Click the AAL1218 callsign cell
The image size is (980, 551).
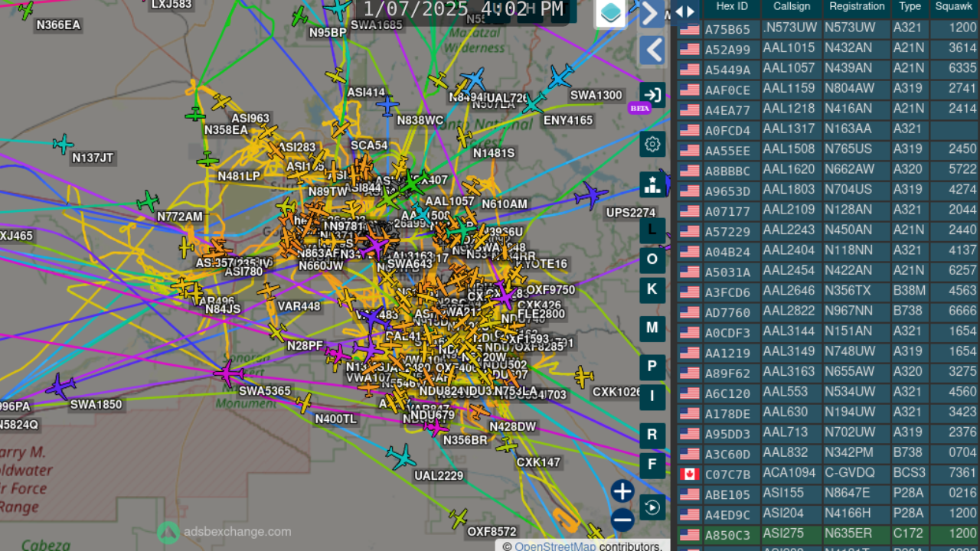tap(792, 109)
